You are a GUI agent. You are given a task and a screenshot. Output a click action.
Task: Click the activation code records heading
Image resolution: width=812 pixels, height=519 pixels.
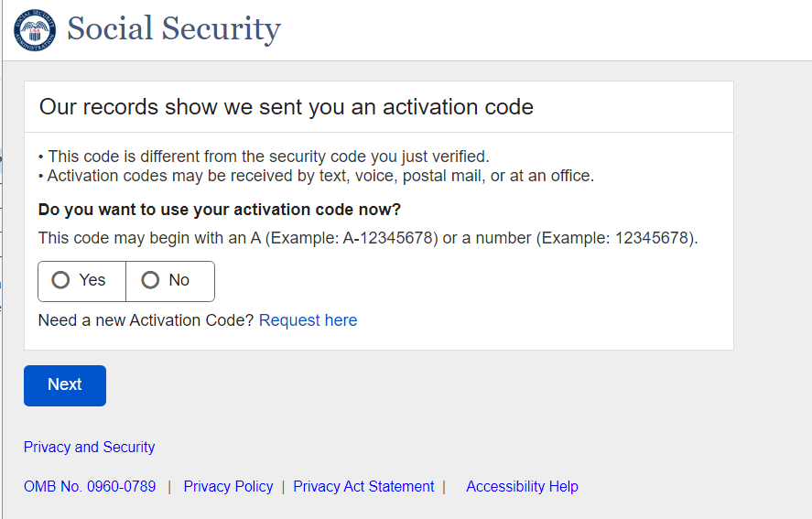[286, 107]
